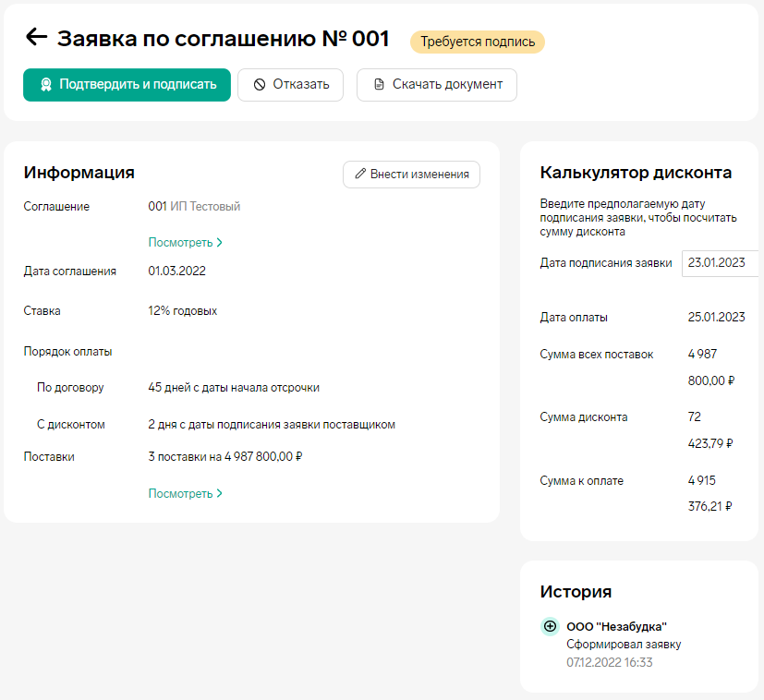Open editing with Внести изменения
Image resolution: width=764 pixels, height=700 pixels.
coord(411,175)
